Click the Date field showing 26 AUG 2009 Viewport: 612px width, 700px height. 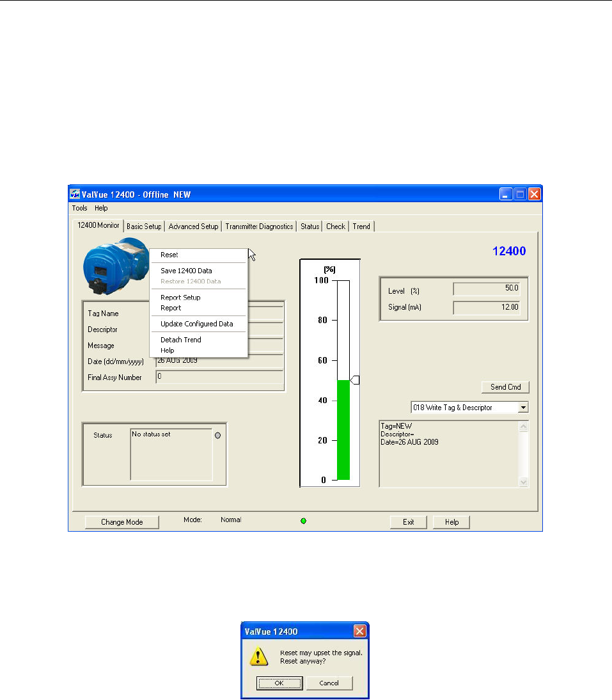(220, 361)
